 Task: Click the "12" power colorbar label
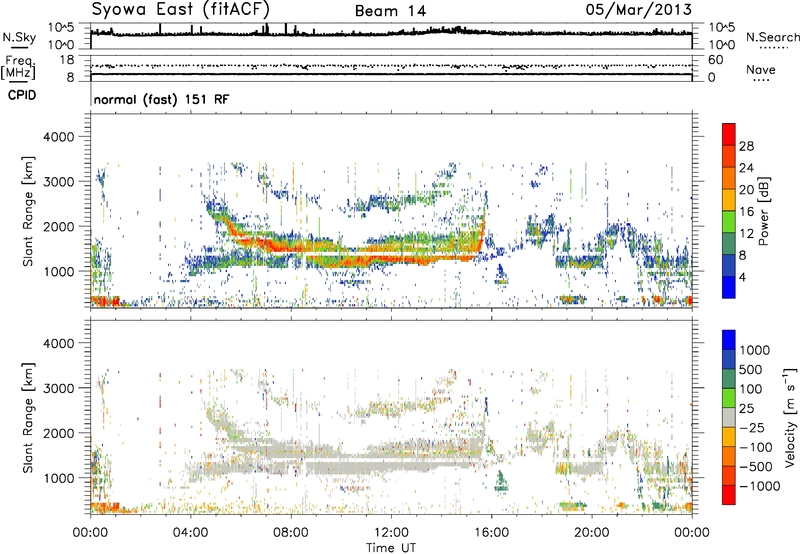click(x=746, y=234)
